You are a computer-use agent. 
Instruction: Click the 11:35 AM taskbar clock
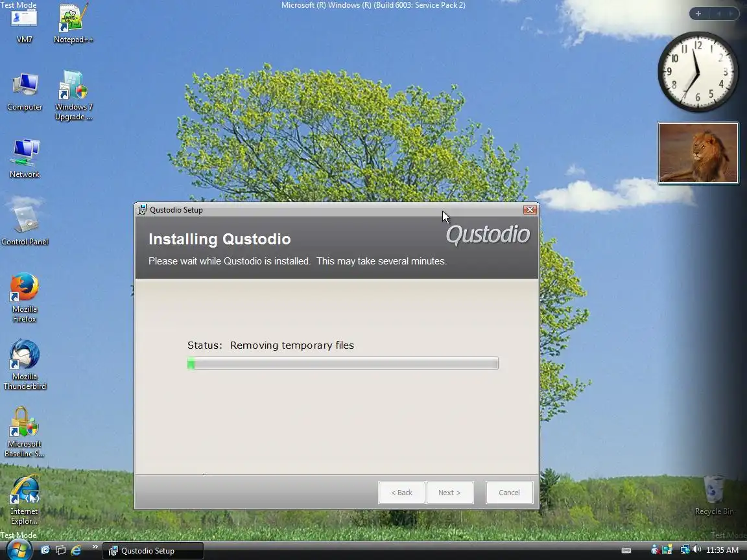(x=722, y=550)
